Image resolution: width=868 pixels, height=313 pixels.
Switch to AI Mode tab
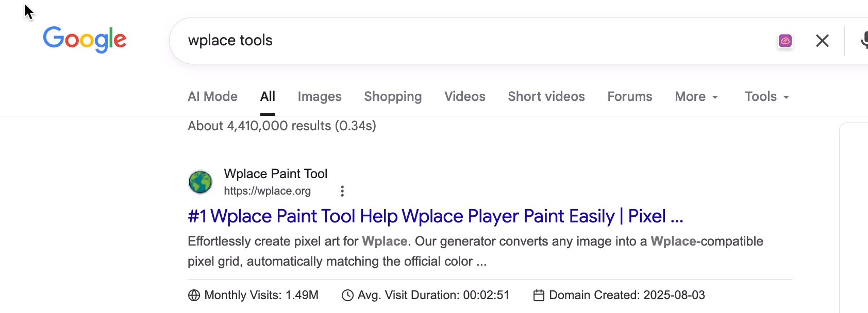212,97
